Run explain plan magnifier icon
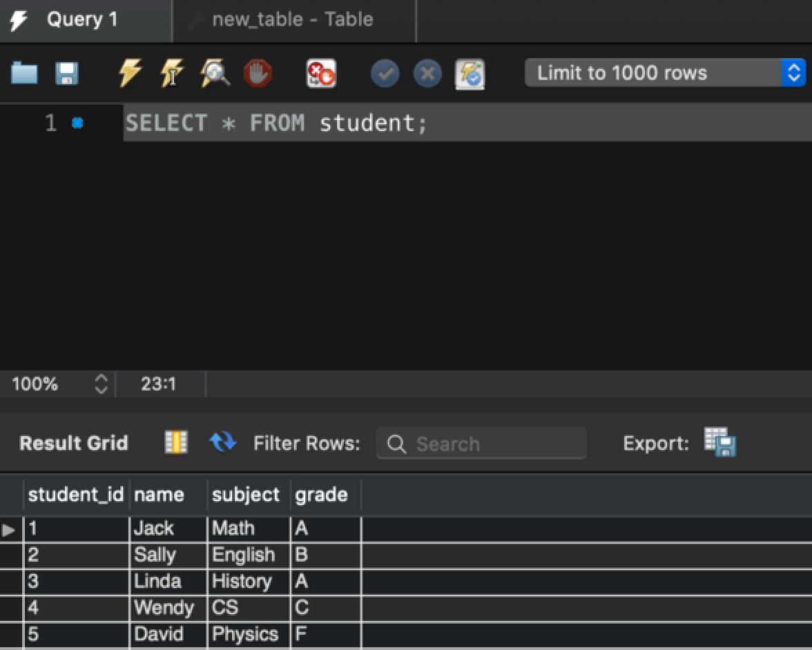 [215, 73]
